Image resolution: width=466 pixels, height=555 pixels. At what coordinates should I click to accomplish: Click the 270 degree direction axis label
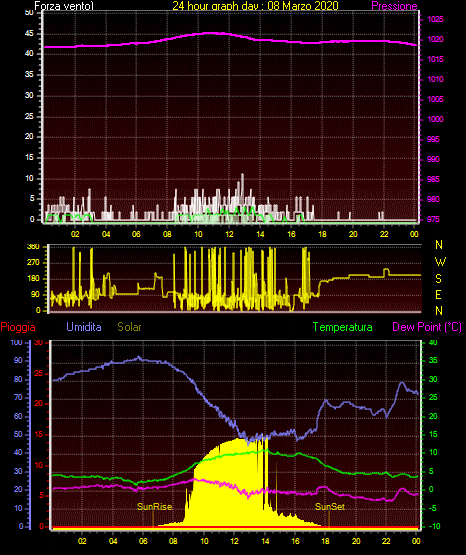click(34, 263)
